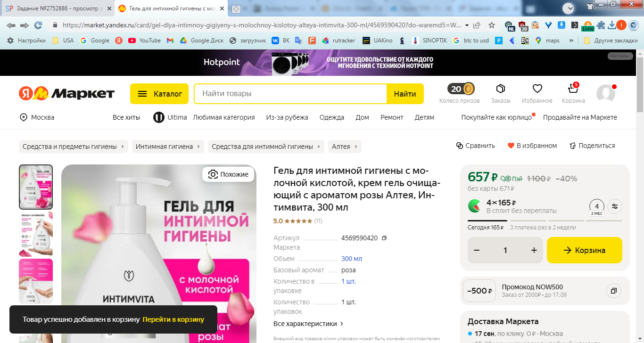Click browser back arrow
Screen dimensions: 644x343
click(x=11, y=25)
